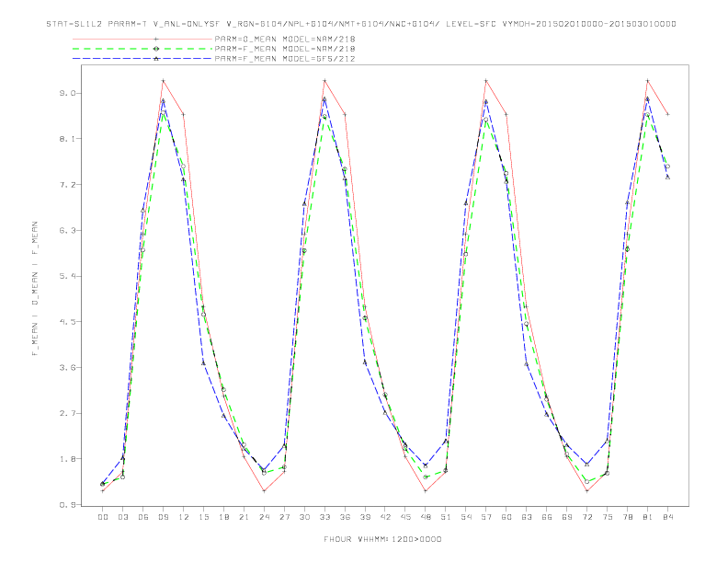Click x-axis tick label 33
Screen dimensions: 728x563
325,517
